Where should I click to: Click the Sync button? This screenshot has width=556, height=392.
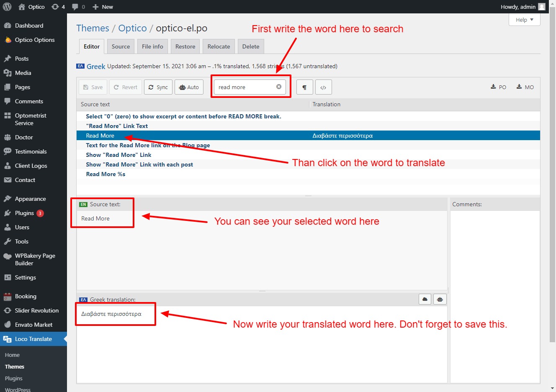coord(158,87)
